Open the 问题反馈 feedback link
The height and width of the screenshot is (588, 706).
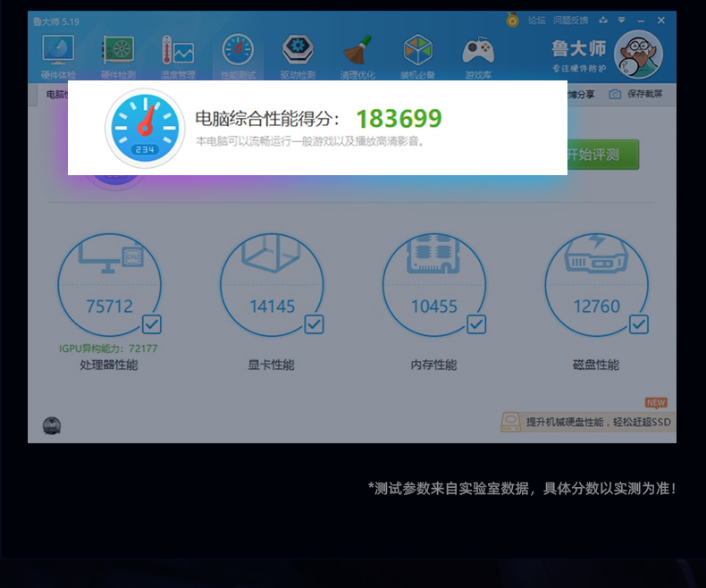pyautogui.click(x=570, y=21)
